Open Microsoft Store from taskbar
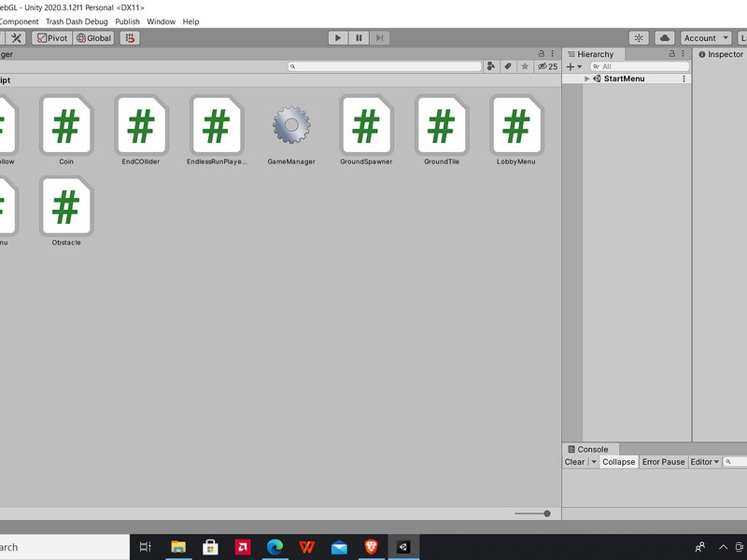The width and height of the screenshot is (747, 560). click(x=210, y=547)
